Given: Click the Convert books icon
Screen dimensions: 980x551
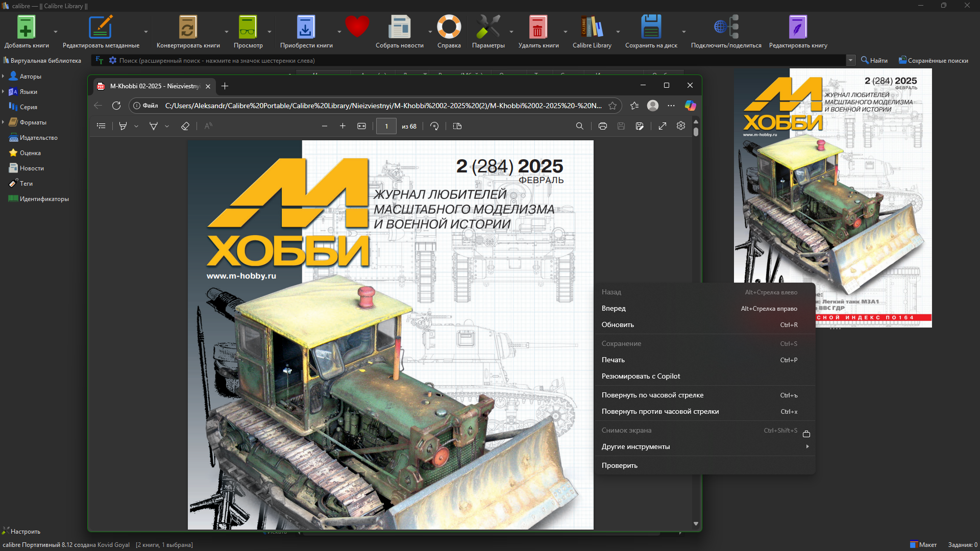Looking at the screenshot, I should (187, 28).
